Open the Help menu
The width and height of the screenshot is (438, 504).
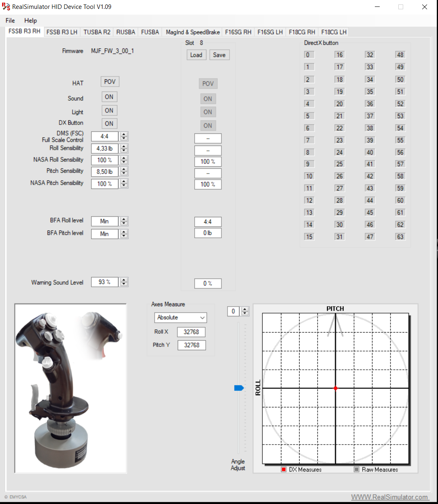click(30, 21)
